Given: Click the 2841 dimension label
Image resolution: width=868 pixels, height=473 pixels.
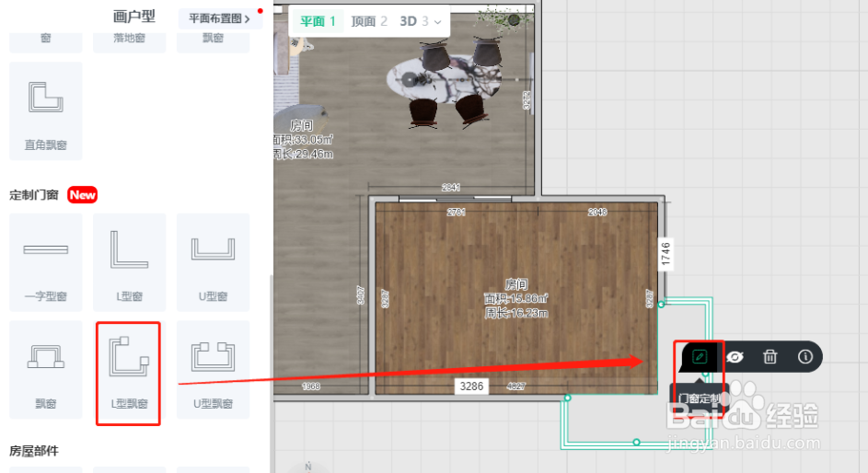Looking at the screenshot, I should pyautogui.click(x=451, y=188).
